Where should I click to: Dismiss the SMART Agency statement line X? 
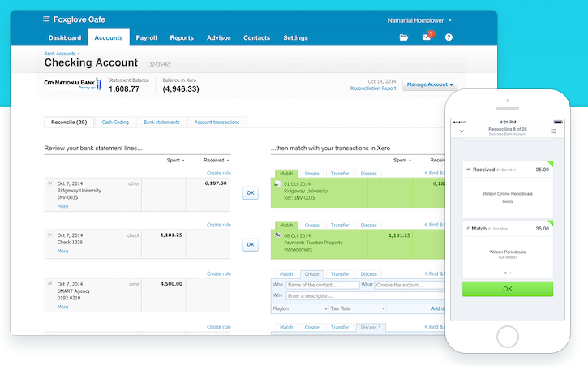[50, 284]
